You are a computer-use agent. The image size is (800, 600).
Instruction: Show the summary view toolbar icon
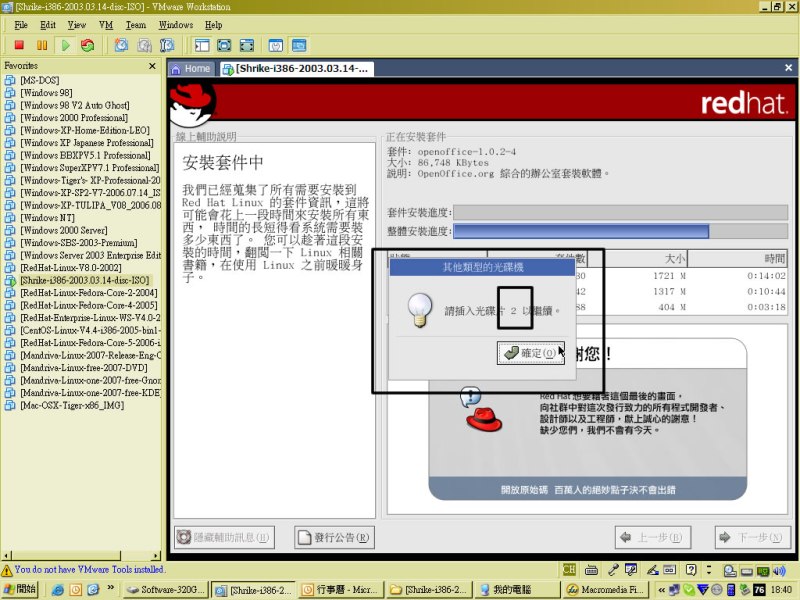276,45
